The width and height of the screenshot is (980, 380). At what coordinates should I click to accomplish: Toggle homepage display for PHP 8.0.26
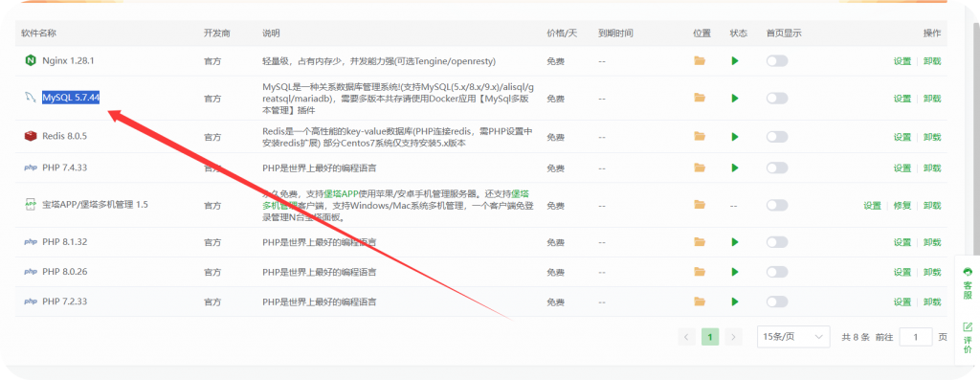click(x=777, y=272)
